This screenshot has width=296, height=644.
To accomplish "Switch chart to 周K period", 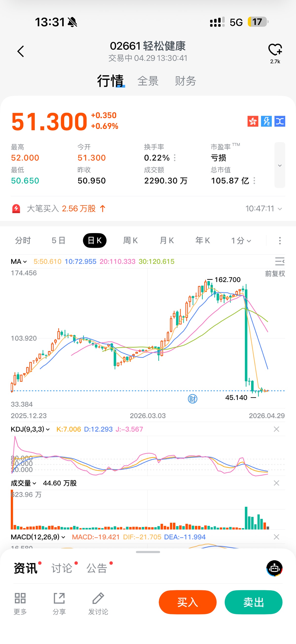I will click(130, 241).
